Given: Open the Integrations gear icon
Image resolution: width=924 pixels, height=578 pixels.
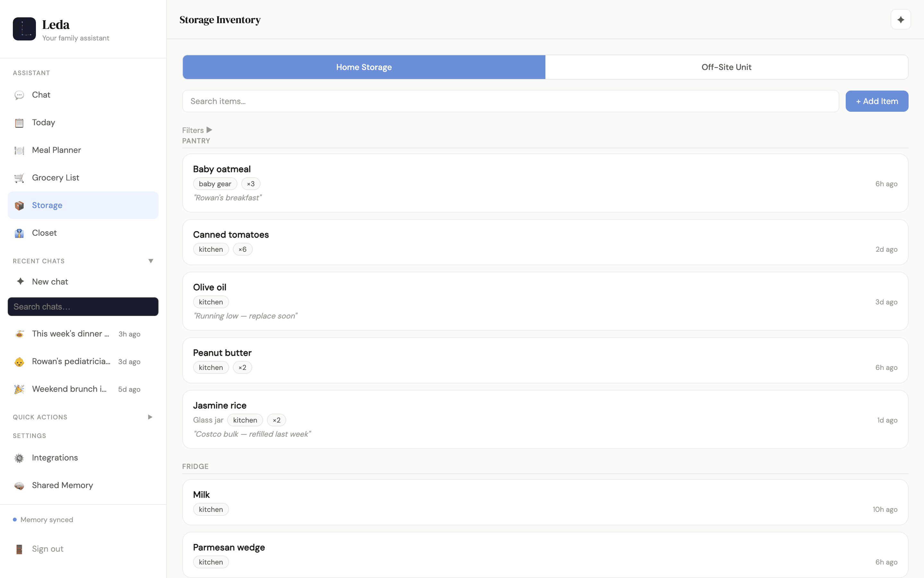Looking at the screenshot, I should [x=19, y=458].
